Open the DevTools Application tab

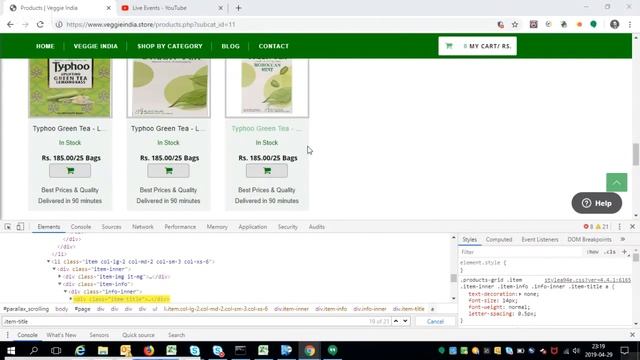(253, 227)
